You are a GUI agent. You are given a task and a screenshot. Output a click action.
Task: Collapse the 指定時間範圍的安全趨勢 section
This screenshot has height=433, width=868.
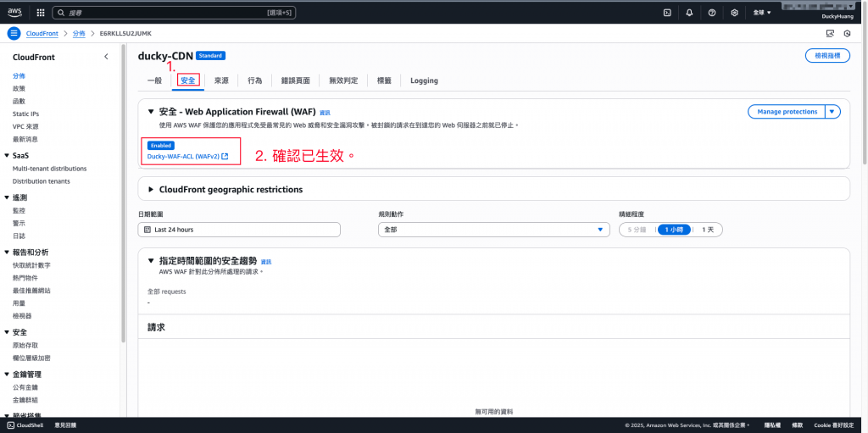point(151,261)
